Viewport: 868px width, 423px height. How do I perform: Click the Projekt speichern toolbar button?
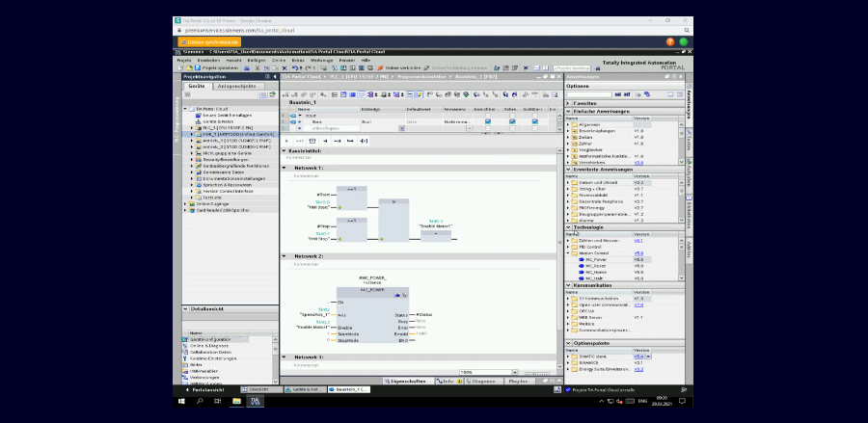coord(216,68)
